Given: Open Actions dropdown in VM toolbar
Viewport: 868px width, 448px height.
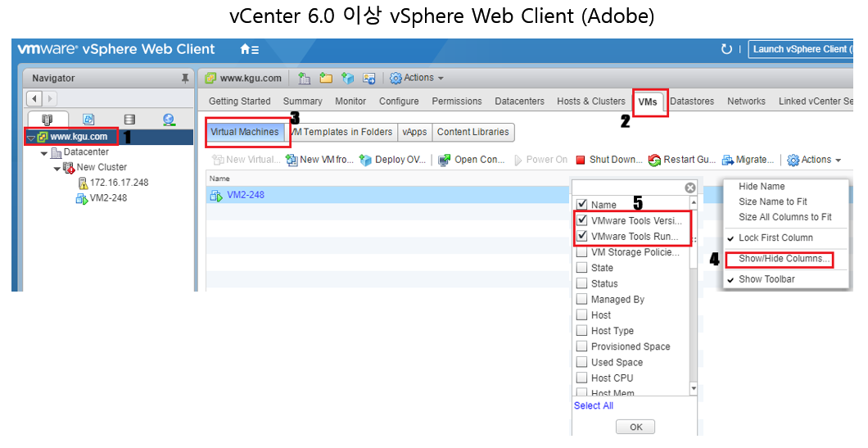Looking at the screenshot, I should tap(814, 160).
